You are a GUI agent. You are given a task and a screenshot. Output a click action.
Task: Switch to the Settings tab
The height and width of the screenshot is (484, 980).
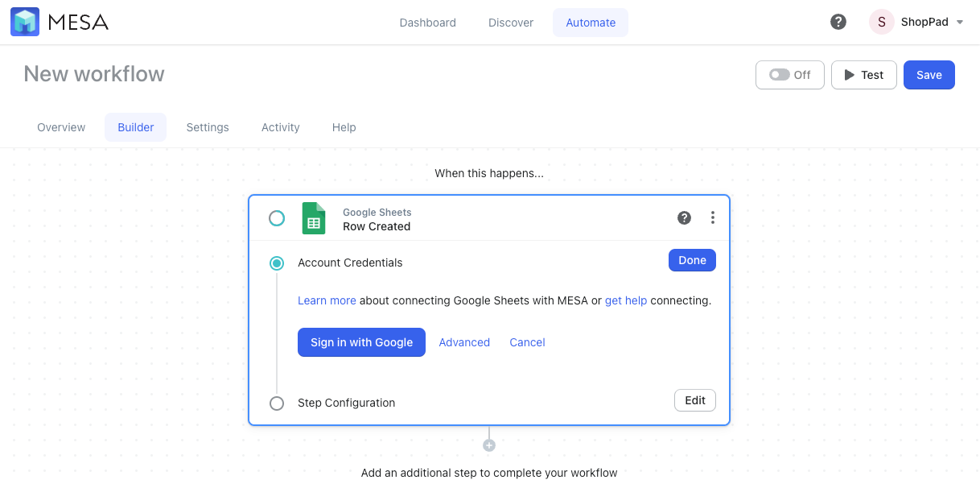[208, 127]
